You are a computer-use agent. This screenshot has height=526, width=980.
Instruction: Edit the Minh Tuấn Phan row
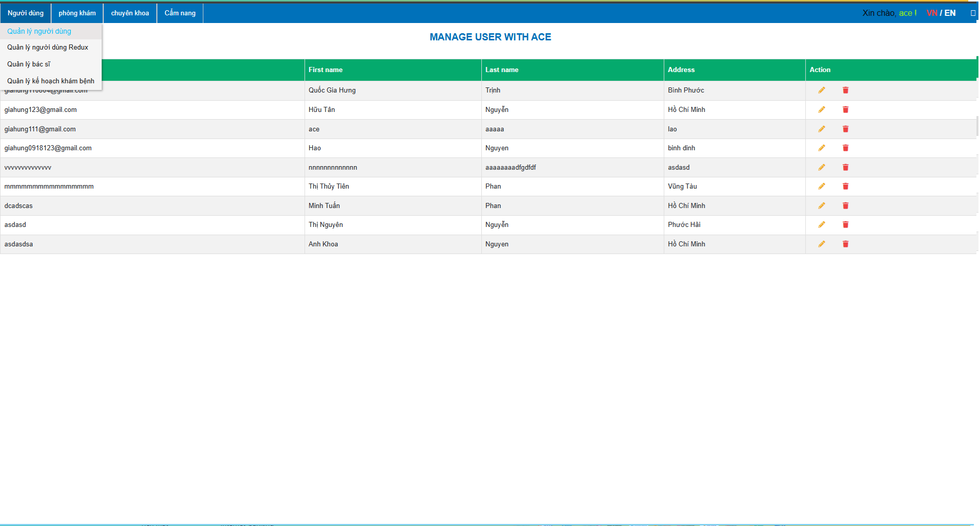pyautogui.click(x=822, y=206)
